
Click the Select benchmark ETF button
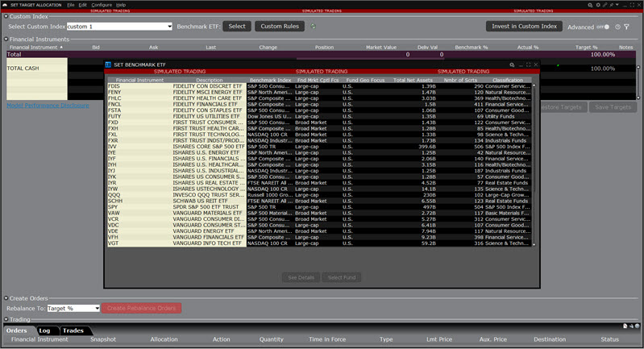tap(237, 27)
